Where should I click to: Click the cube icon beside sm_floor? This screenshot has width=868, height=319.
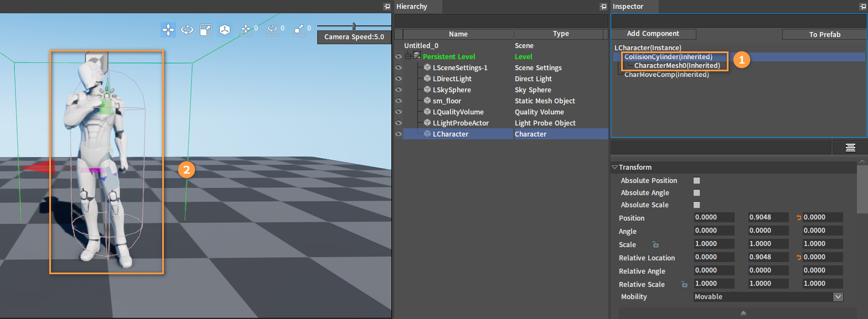coord(427,101)
